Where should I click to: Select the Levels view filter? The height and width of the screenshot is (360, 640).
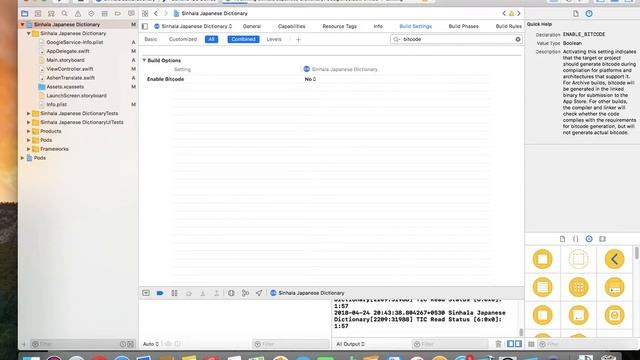[274, 39]
